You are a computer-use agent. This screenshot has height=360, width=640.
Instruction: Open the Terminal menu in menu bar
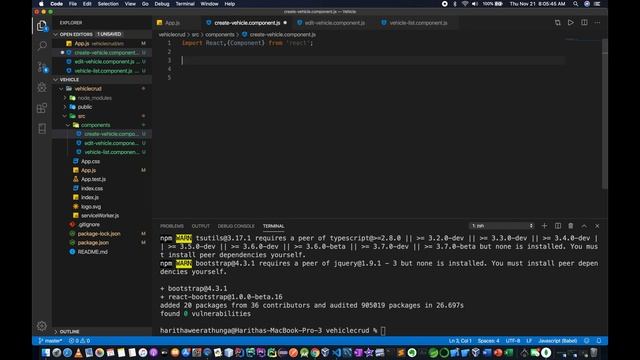(185, 4)
